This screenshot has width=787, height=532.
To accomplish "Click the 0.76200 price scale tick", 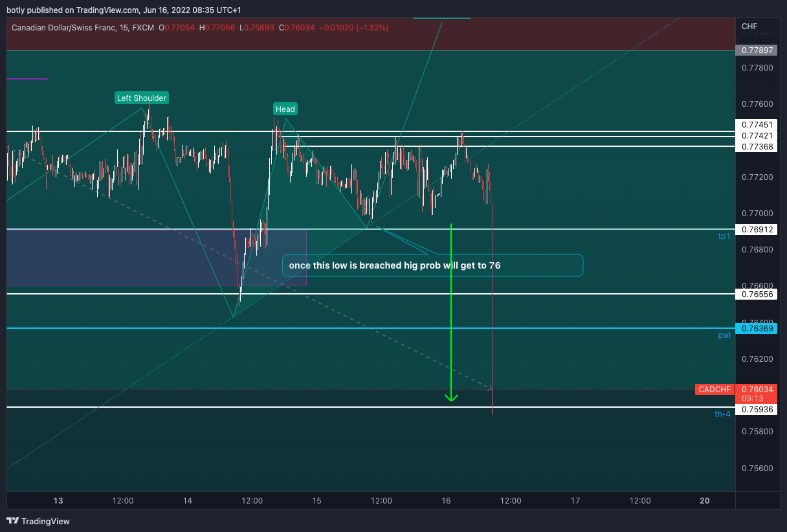I will click(757, 359).
